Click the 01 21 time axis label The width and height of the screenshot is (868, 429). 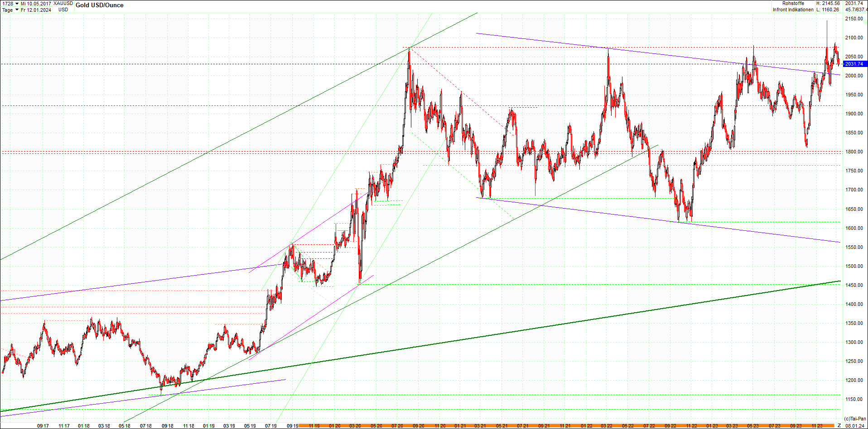[461, 426]
